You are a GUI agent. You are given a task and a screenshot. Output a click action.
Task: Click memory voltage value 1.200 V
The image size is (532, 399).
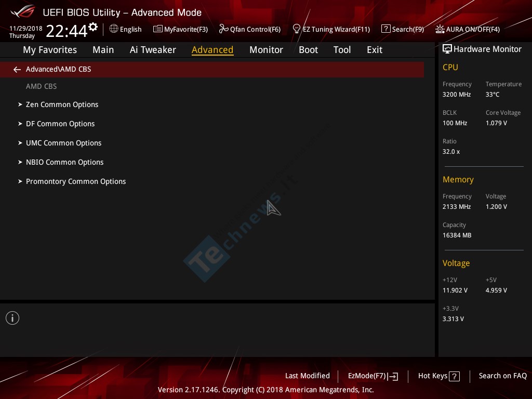click(x=496, y=207)
